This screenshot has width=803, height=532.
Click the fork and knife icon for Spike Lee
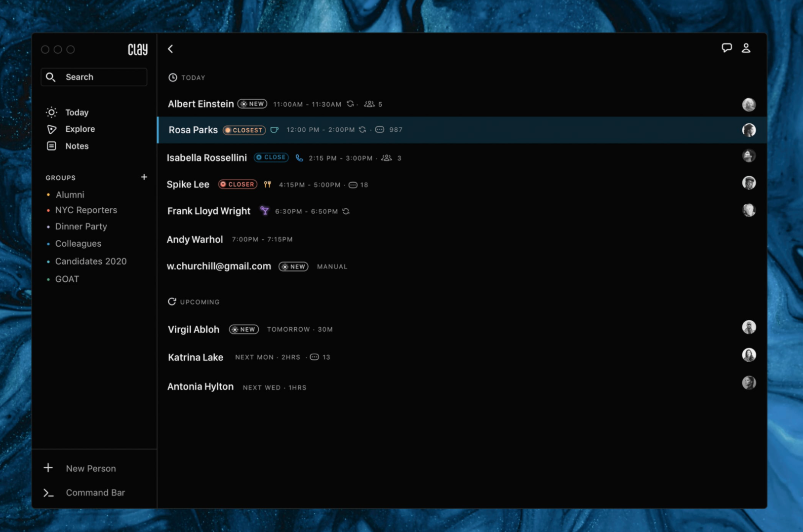pos(267,185)
